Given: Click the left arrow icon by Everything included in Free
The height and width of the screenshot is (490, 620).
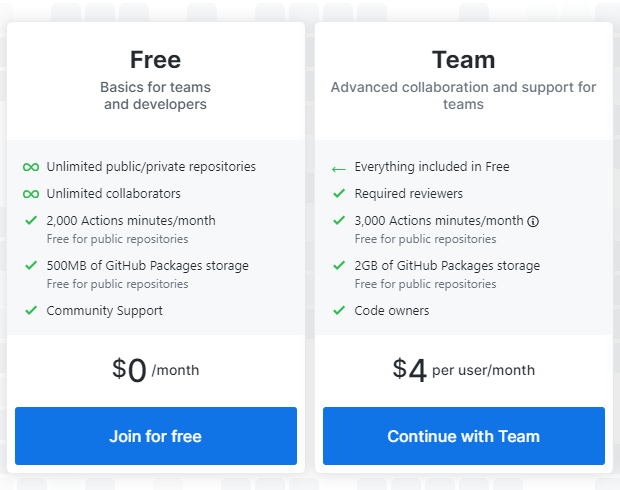Looking at the screenshot, I should pyautogui.click(x=339, y=168).
